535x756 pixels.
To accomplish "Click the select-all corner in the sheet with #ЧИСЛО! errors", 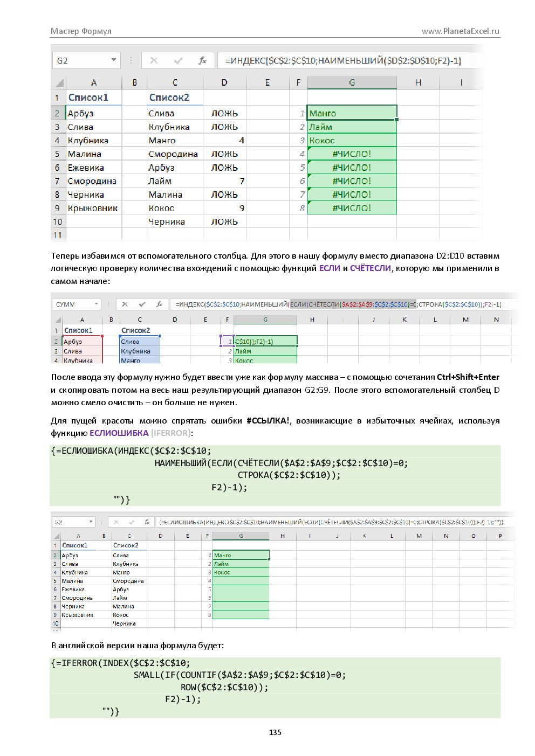I will click(58, 82).
